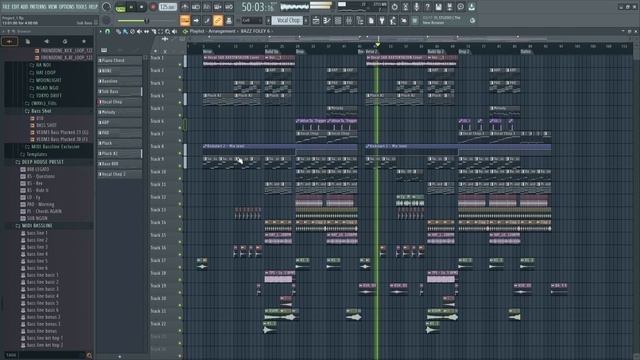Open the VIEW menu
640x360 pixels.
coord(54,7)
